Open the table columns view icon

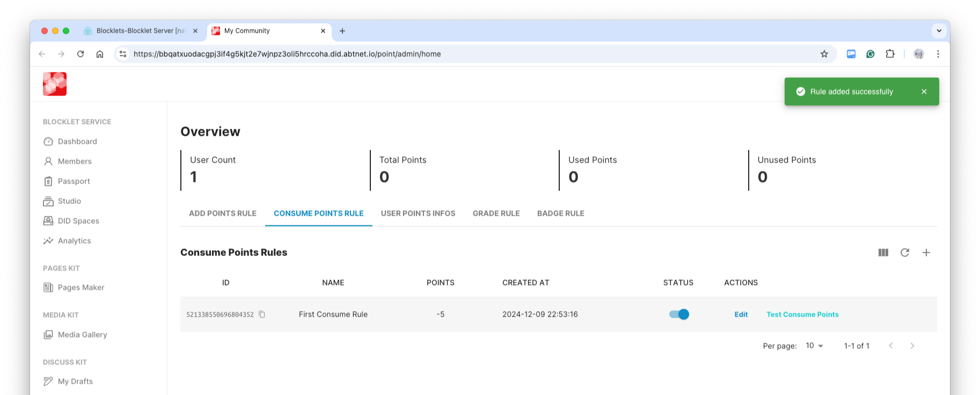[x=883, y=253]
